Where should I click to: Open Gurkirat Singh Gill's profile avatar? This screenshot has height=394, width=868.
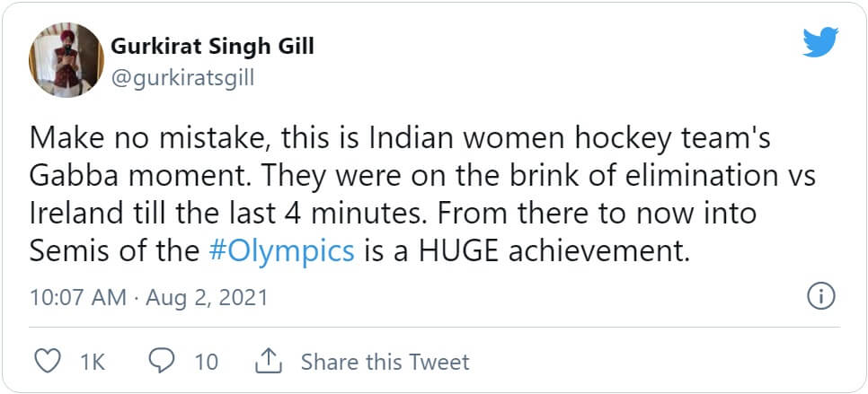(63, 60)
